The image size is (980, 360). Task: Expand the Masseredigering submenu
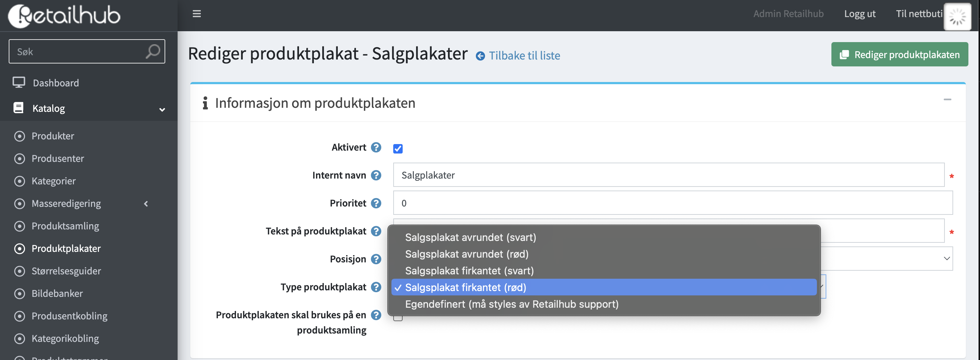(x=146, y=204)
